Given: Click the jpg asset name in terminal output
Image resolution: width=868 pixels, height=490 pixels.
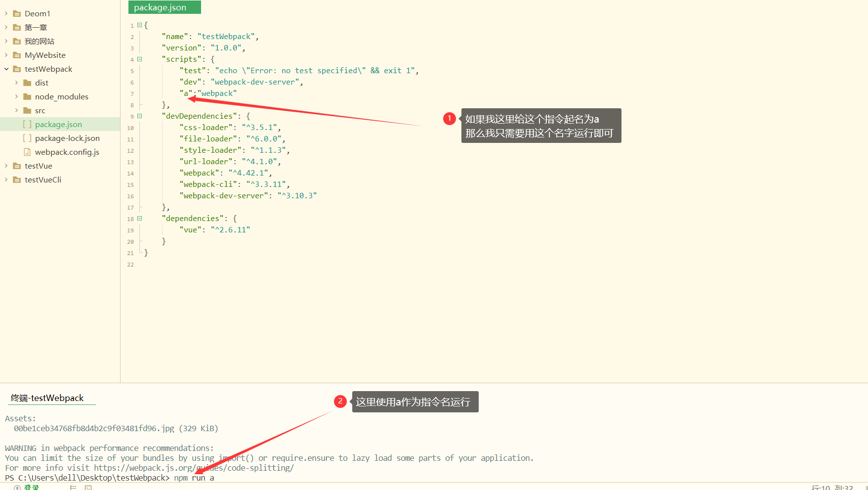Looking at the screenshot, I should [94, 428].
